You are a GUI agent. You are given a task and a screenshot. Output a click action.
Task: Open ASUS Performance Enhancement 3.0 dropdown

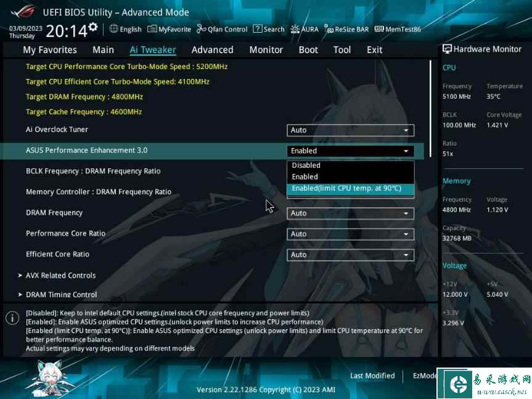click(351, 151)
